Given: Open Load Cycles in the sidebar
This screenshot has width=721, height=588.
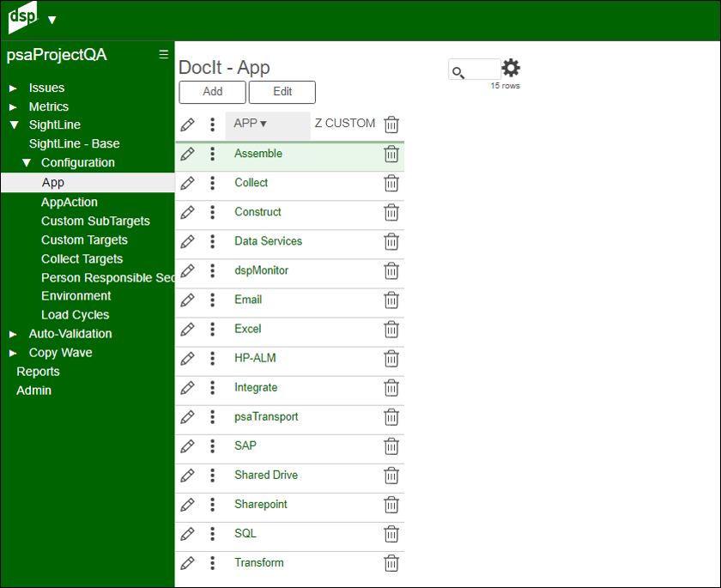Looking at the screenshot, I should coord(76,315).
